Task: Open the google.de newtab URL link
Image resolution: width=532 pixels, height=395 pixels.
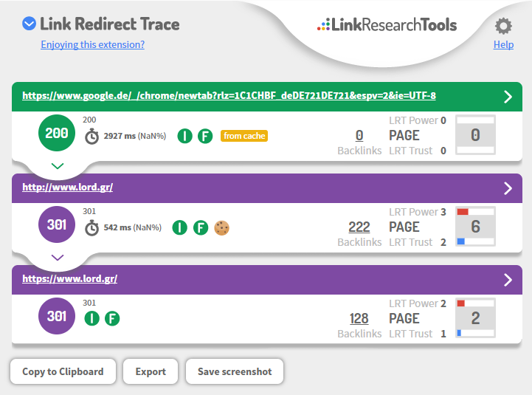Action: click(229, 96)
